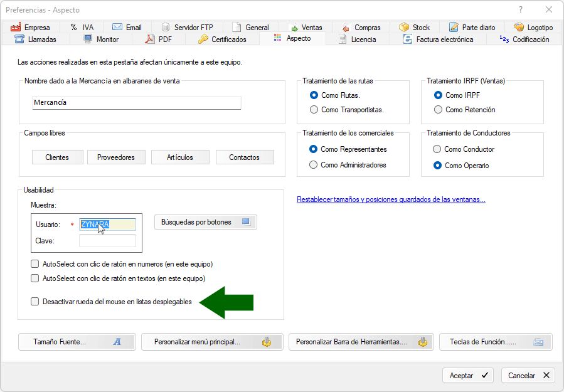Viewport: 564px width, 392px height.
Task: Click the Búsquedas por botones button
Action: [205, 222]
